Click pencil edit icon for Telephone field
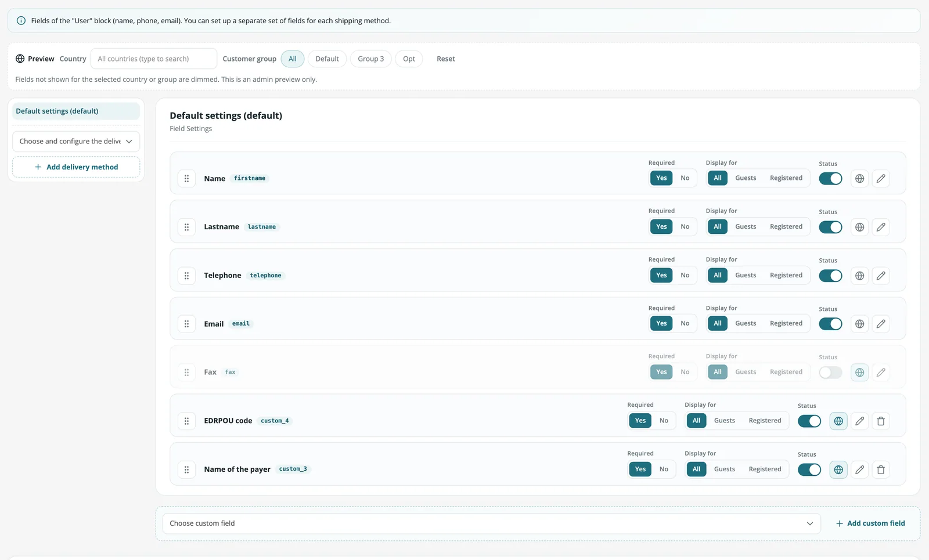Screen dimensions: 929x560 click(x=881, y=276)
